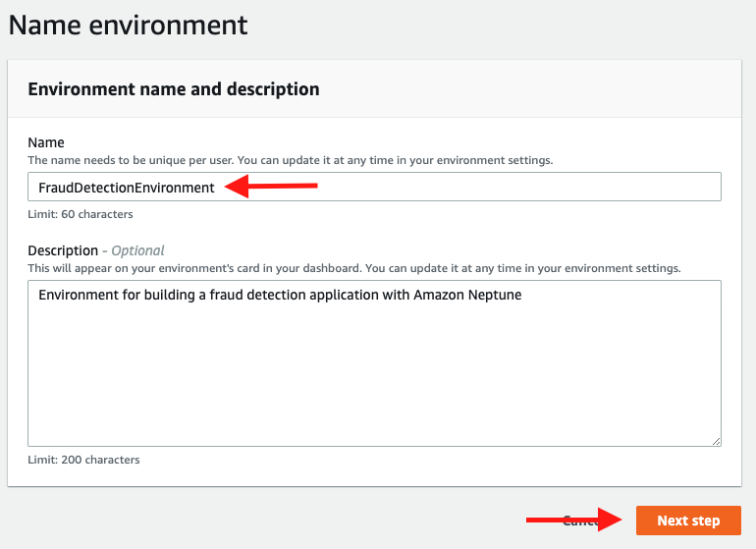Click the Limit: 200 characters hint
This screenshot has height=549, width=756.
click(83, 460)
